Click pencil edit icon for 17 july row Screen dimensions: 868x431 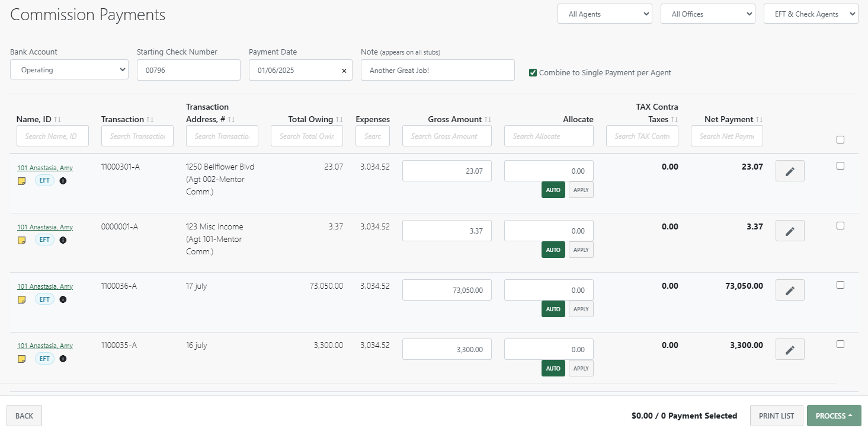[x=790, y=290]
